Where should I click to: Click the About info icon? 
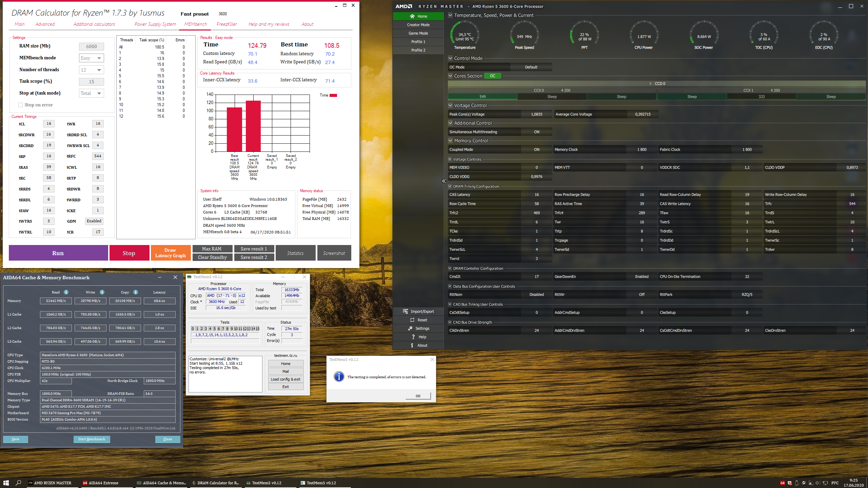[412, 345]
